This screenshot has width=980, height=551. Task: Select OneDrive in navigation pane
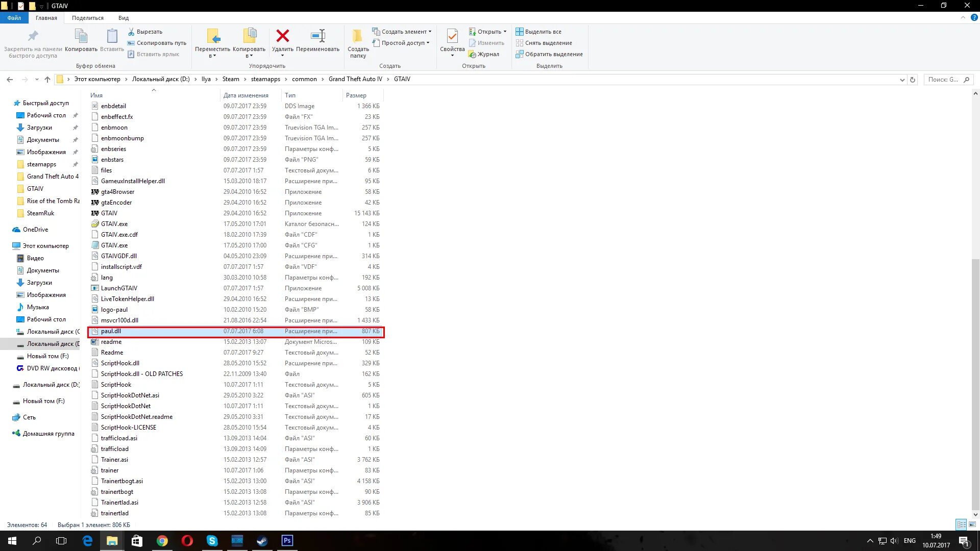coord(35,230)
